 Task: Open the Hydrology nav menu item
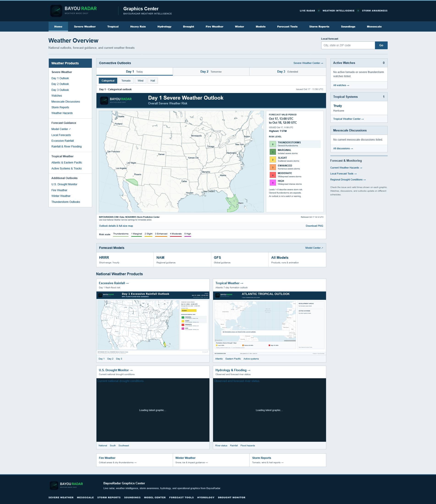pos(164,27)
